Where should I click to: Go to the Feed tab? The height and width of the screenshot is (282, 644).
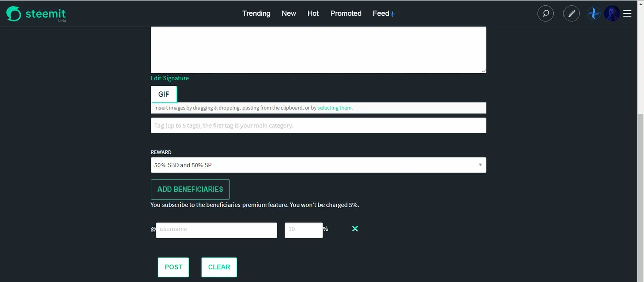coord(381,13)
